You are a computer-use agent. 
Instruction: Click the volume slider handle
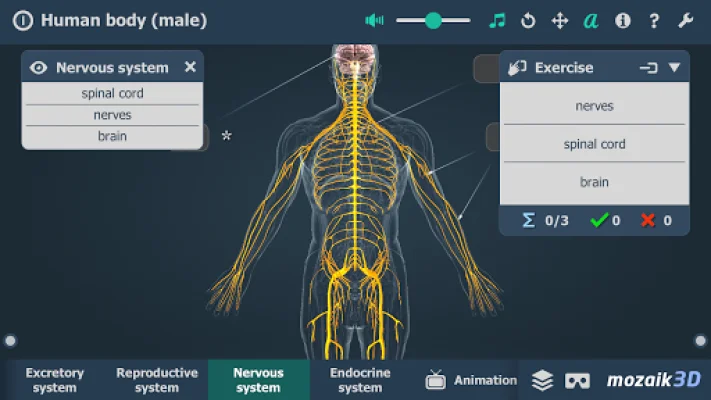(x=433, y=20)
